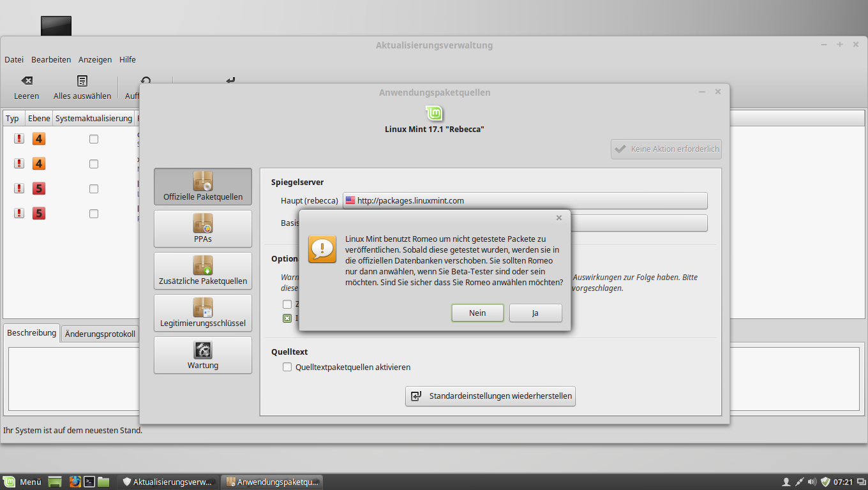The width and height of the screenshot is (868, 490).
Task: Launch Firefox from the panel
Action: coord(75,482)
